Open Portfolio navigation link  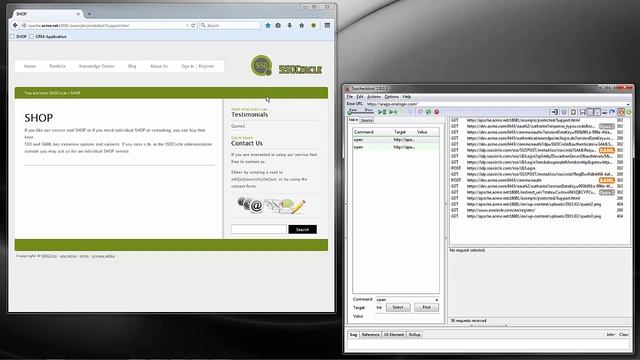(57, 66)
